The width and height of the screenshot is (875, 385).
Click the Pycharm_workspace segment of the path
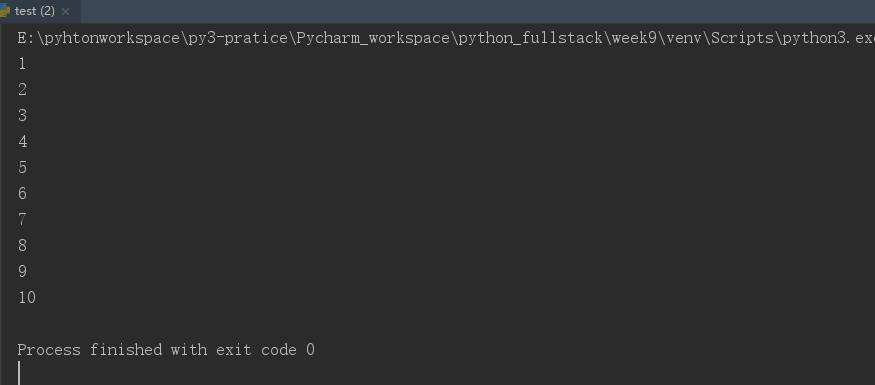pyautogui.click(x=373, y=38)
